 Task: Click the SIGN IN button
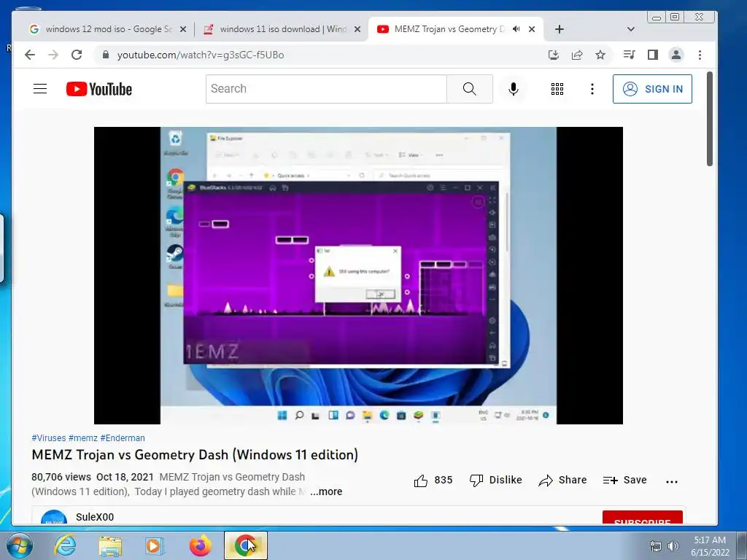coord(652,88)
